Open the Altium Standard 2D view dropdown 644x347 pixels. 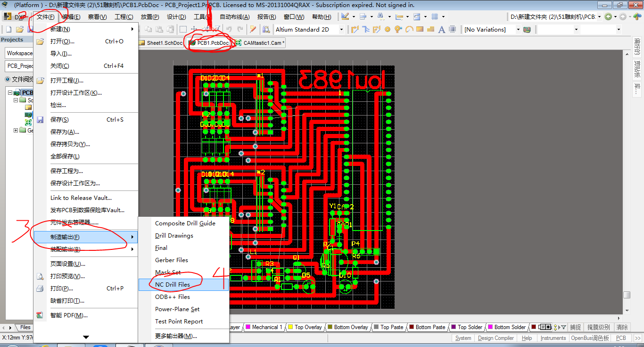[x=341, y=29]
